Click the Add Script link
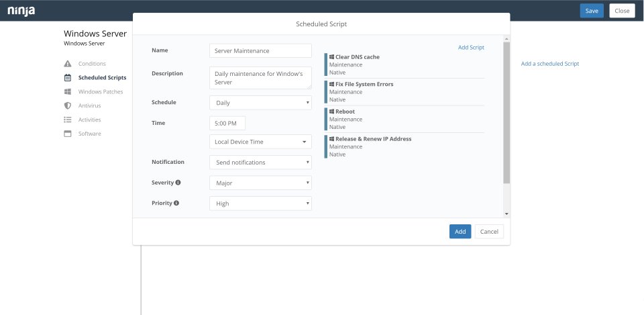Image resolution: width=644 pixels, height=315 pixels. point(471,48)
